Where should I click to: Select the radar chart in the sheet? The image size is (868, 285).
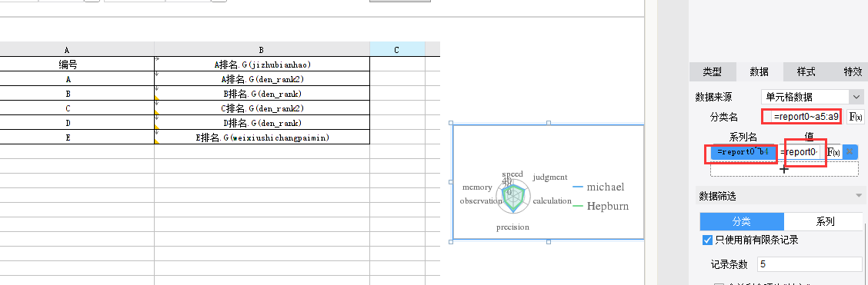[x=548, y=182]
